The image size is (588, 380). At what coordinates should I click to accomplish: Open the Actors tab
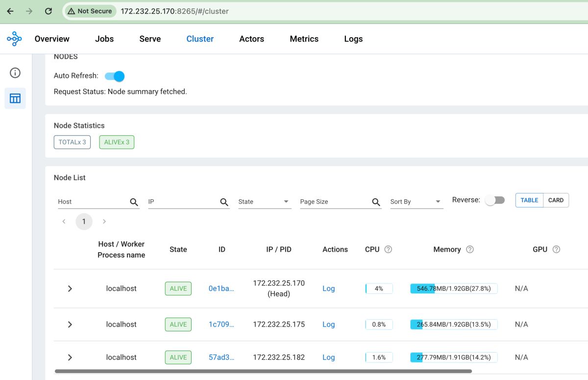[251, 39]
